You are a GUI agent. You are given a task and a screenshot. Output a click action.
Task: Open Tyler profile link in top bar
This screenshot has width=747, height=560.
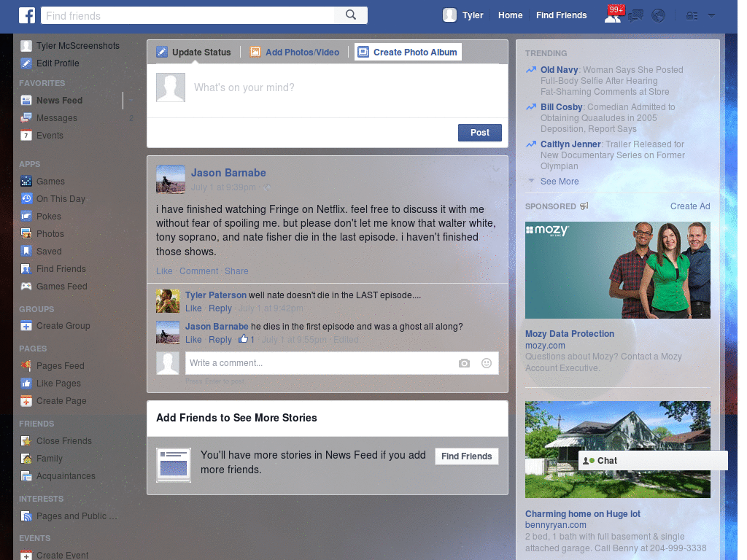pos(473,15)
